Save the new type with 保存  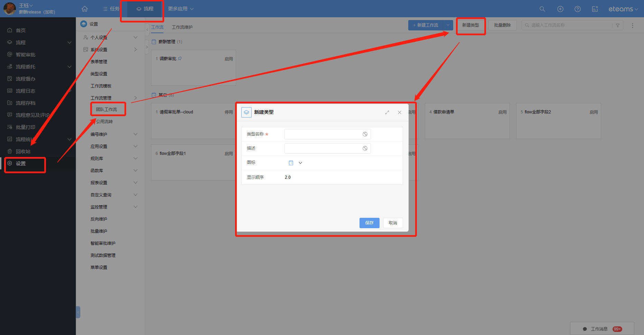tap(370, 223)
